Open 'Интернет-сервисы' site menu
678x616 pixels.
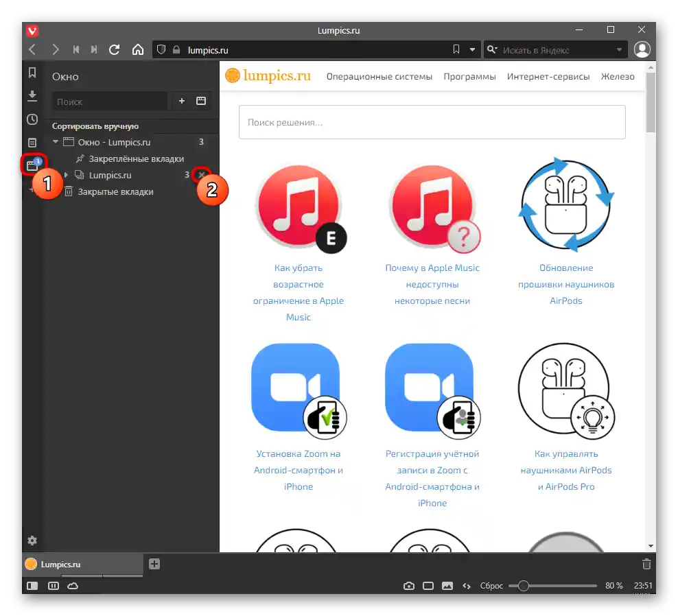[548, 77]
